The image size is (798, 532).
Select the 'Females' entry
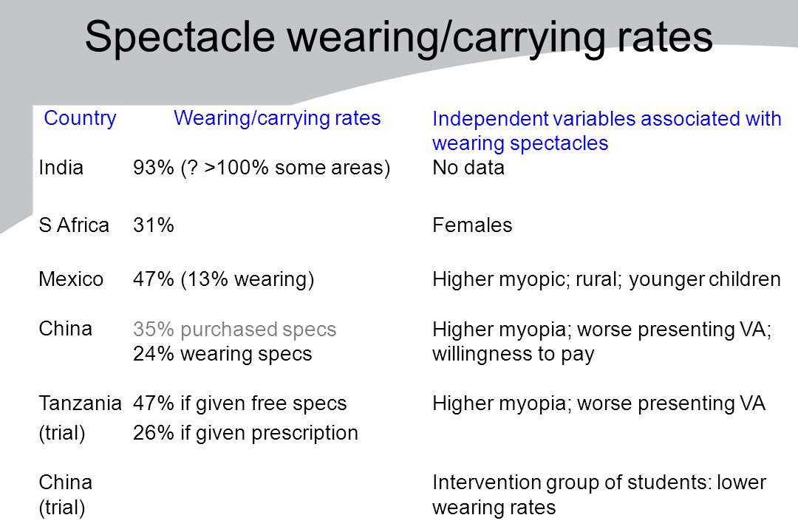click(x=472, y=225)
